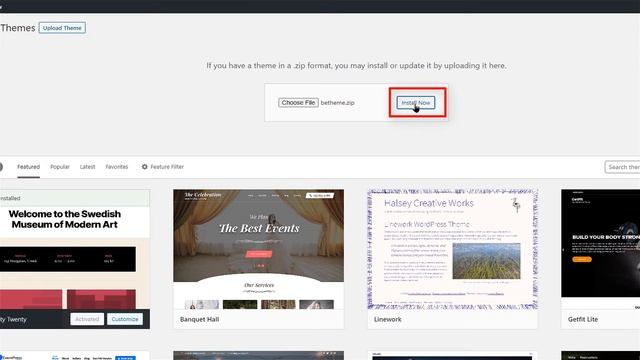Click the Activated button on Twenty theme

pos(87,319)
